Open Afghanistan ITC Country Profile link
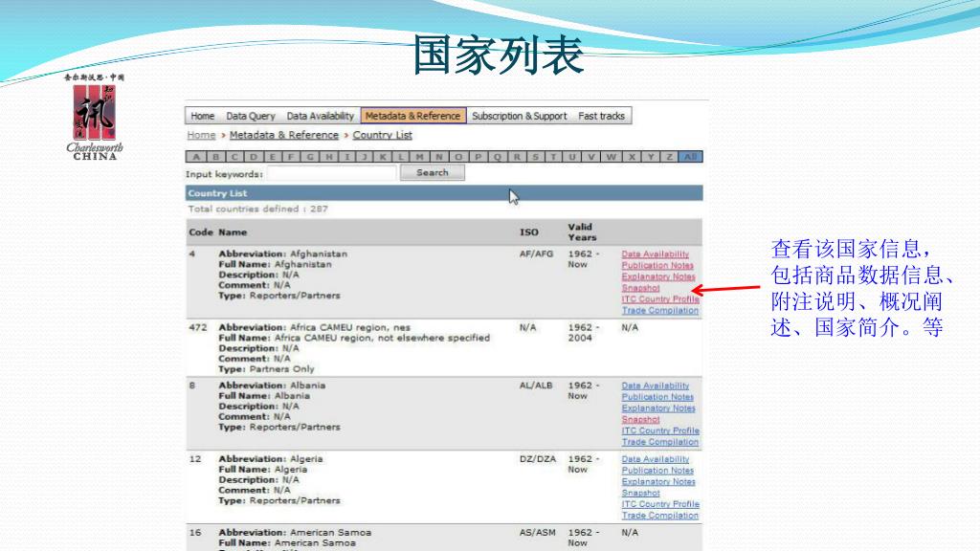The height and width of the screenshot is (551, 980). point(660,299)
